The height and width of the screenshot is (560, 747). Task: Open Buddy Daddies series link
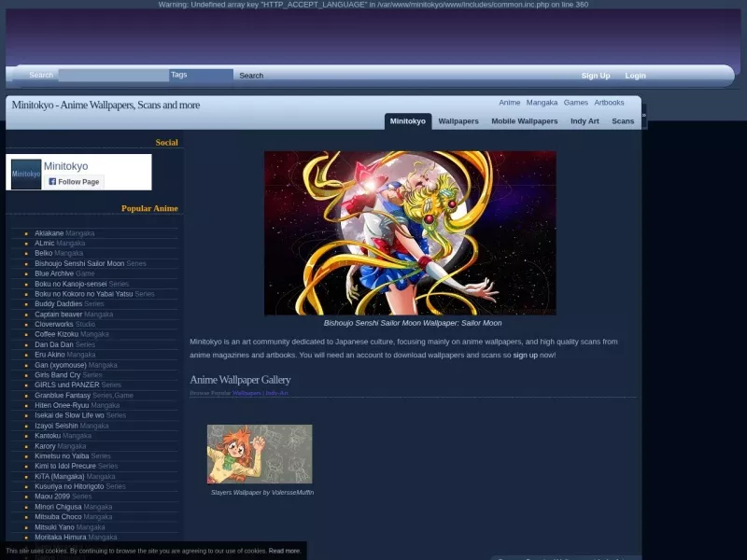click(59, 304)
